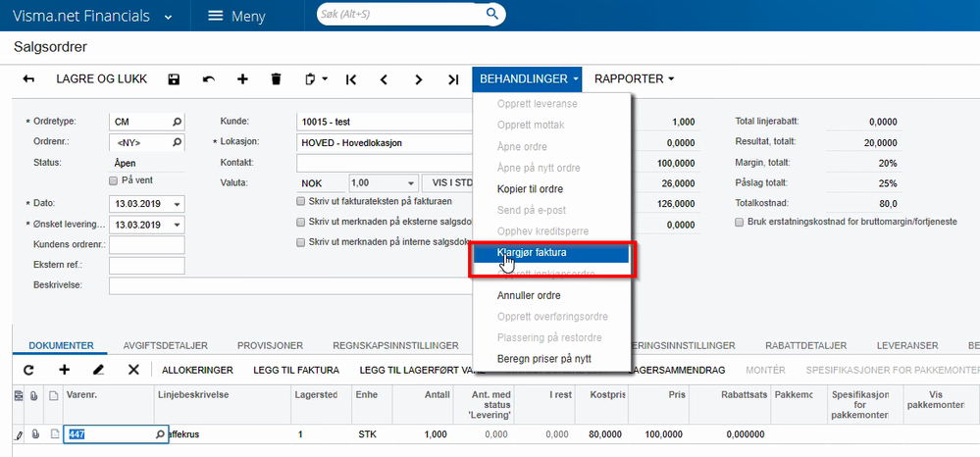Click the Legg til faktura button

pos(296,370)
